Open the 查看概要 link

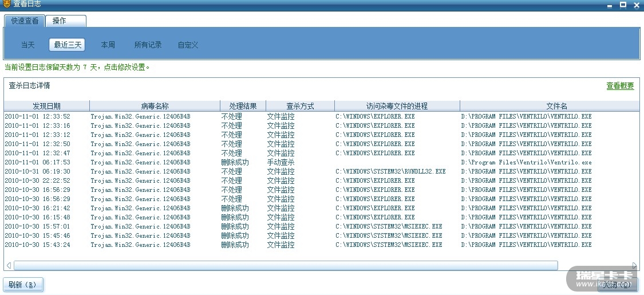point(620,86)
